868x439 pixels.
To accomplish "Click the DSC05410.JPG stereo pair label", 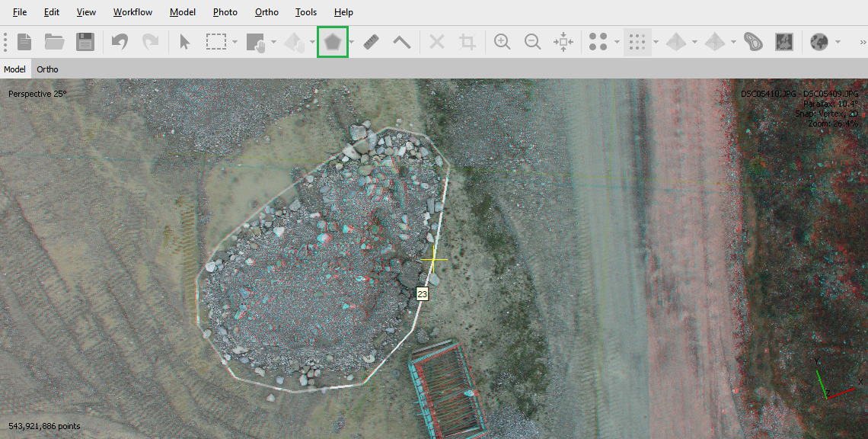I will coord(799,94).
